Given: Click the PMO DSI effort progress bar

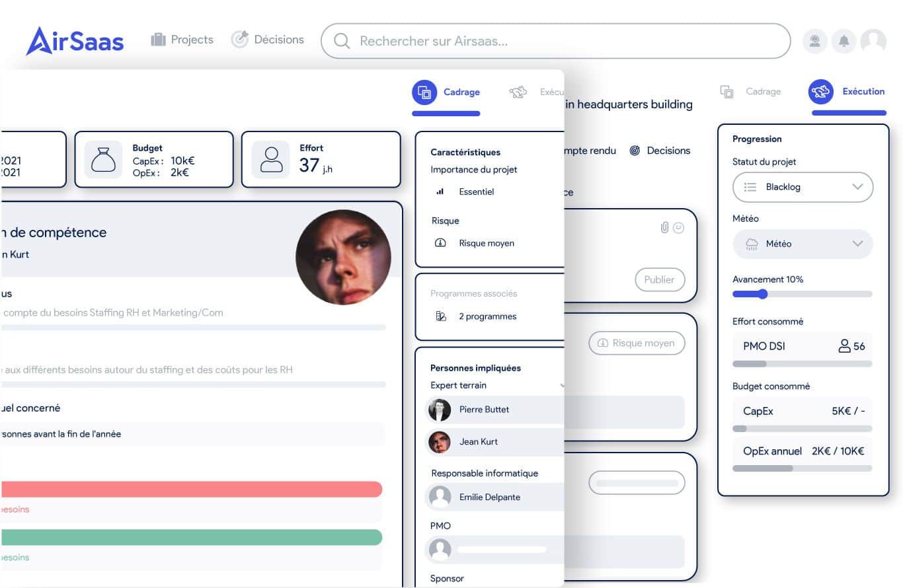Looking at the screenshot, I should (803, 364).
